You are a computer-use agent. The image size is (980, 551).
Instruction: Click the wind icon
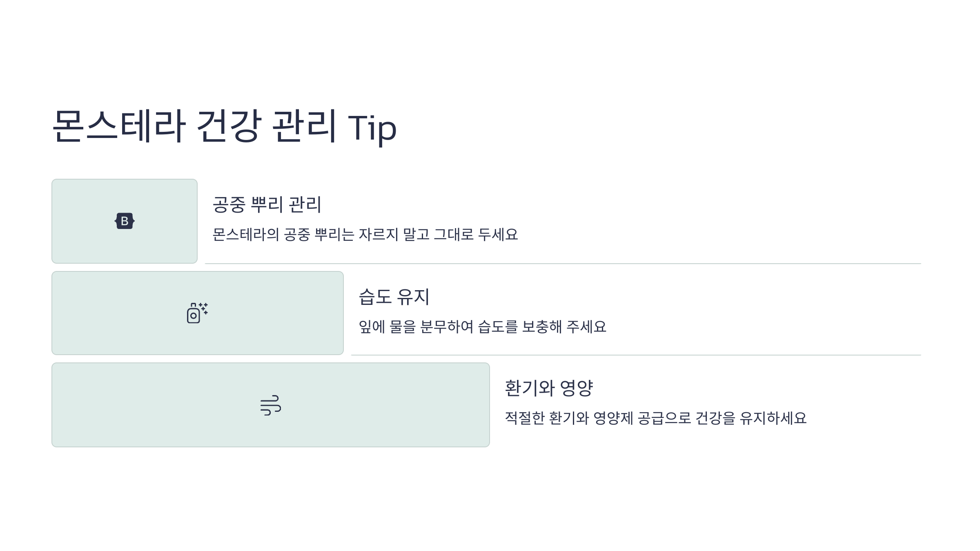coord(271,405)
